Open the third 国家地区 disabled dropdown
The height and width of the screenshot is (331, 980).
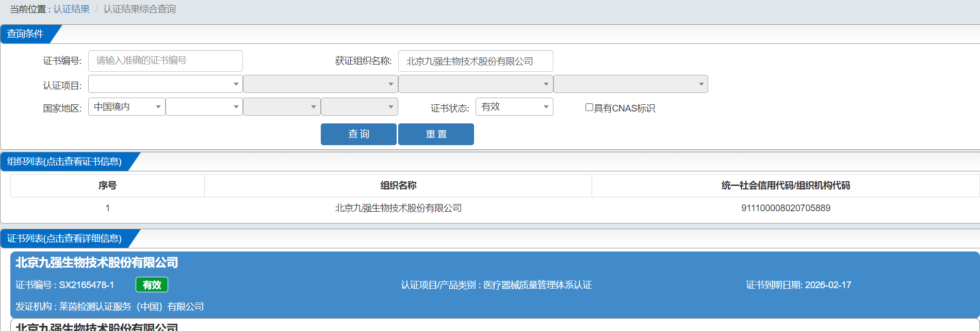(282, 107)
